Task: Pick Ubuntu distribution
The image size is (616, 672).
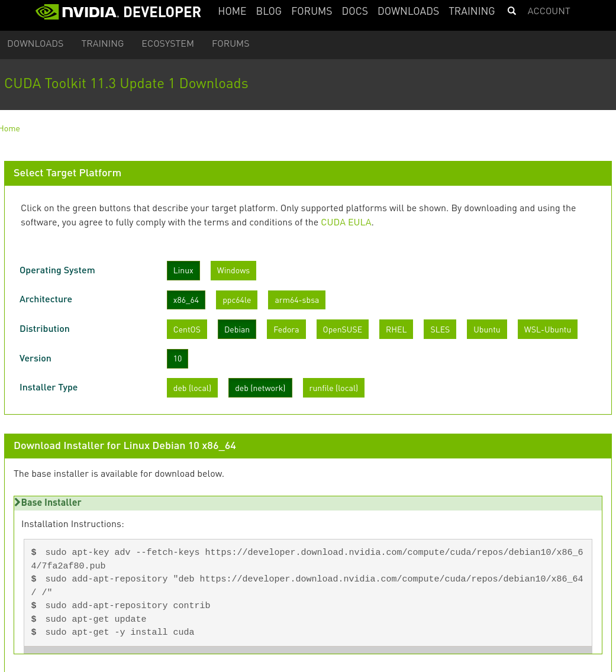Action: click(x=487, y=329)
